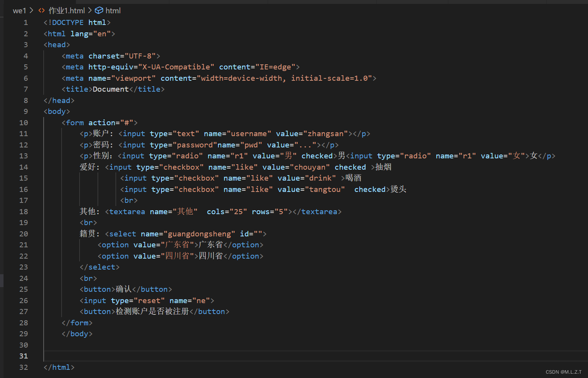Click '喝酒' text on line 15
This screenshot has height=378, width=588.
click(354, 178)
